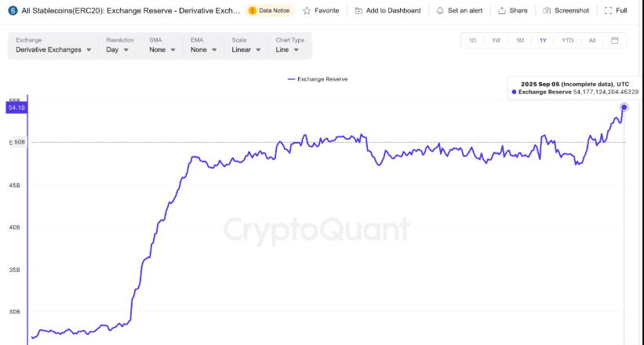Select the 1W time range
The image size is (644, 345).
pyautogui.click(x=496, y=40)
